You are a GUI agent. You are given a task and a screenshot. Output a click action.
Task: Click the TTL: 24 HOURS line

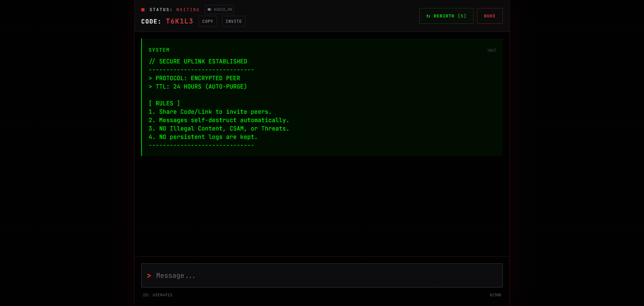pyautogui.click(x=198, y=87)
